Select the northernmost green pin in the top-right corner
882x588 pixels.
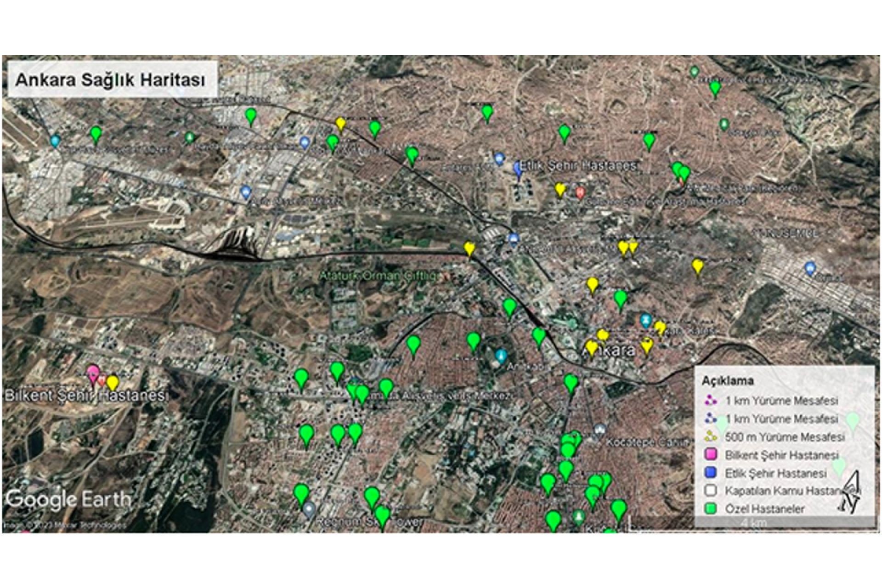pyautogui.click(x=715, y=88)
